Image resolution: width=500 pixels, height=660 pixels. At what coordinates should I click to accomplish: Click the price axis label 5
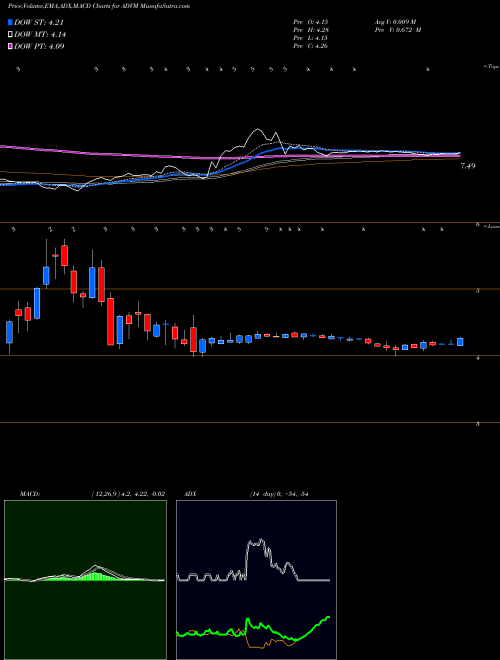pos(478,291)
